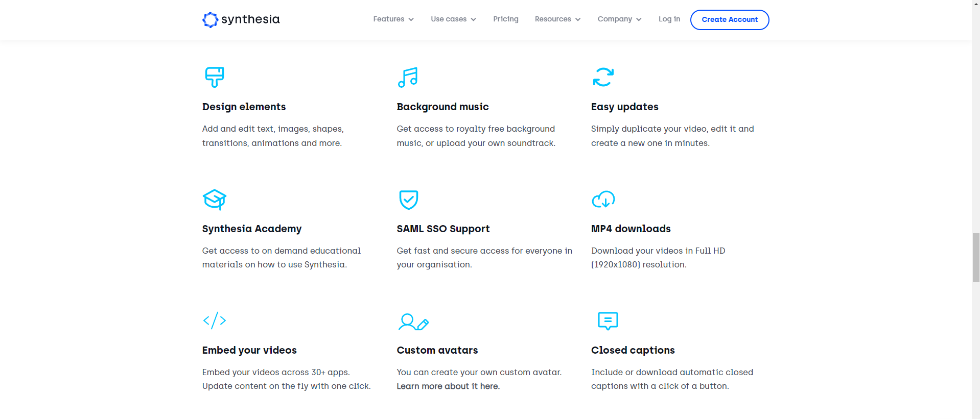The height and width of the screenshot is (419, 980).
Task: Click text 'Get fast and secure access for everyone in'
Action: pyautogui.click(x=484, y=251)
